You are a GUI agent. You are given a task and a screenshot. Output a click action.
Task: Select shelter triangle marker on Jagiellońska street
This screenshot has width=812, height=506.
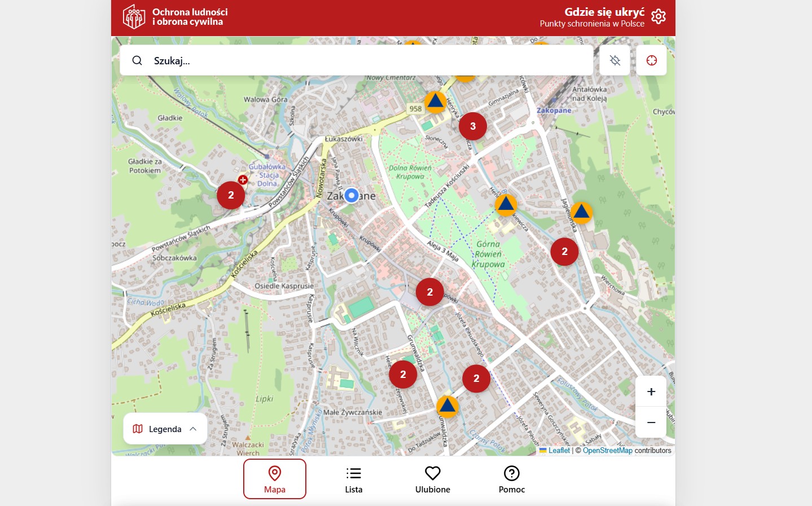(581, 213)
